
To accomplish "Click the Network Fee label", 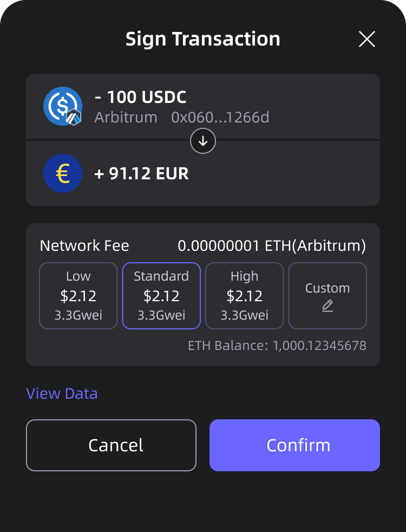I will [84, 246].
